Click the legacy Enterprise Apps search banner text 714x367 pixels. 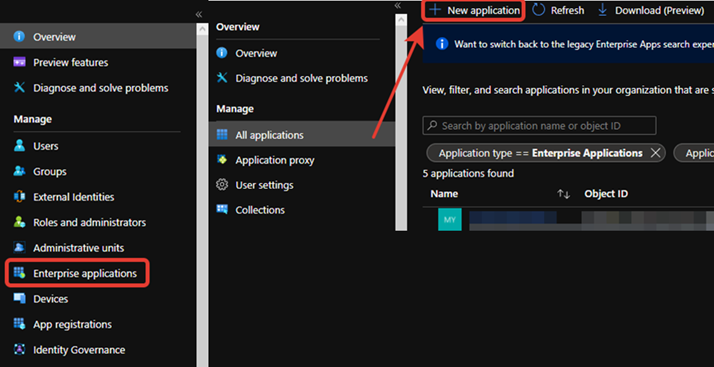584,44
